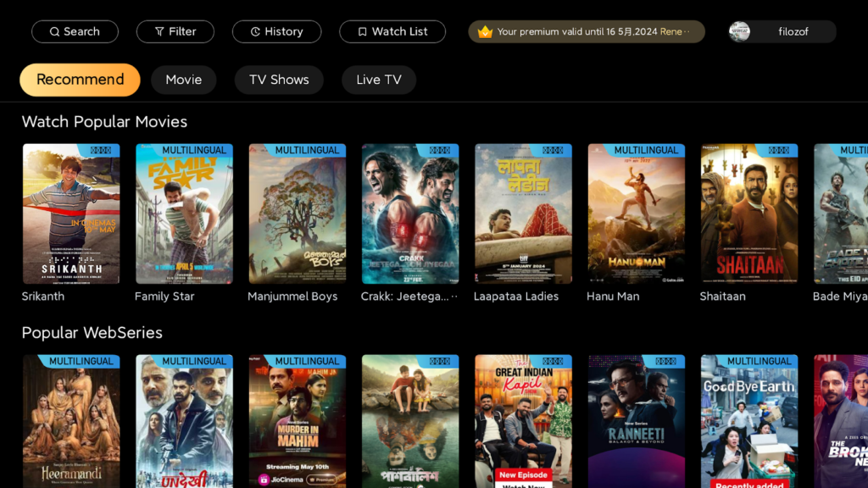Image resolution: width=868 pixels, height=488 pixels.
Task: Open the Filter options
Action: 175,31
